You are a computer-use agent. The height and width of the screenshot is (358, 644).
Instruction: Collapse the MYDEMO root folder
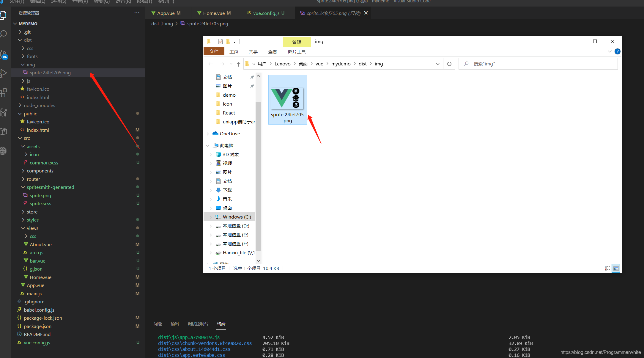click(15, 23)
